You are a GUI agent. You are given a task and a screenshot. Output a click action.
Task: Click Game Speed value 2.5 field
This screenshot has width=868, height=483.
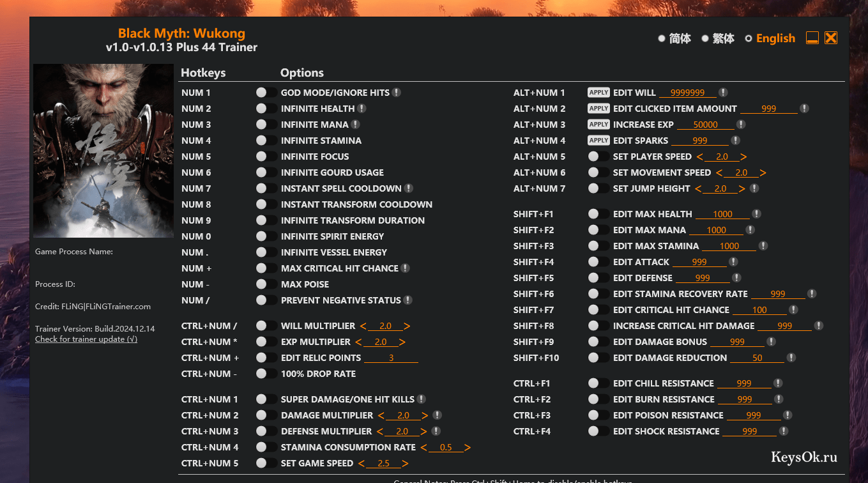click(x=383, y=463)
